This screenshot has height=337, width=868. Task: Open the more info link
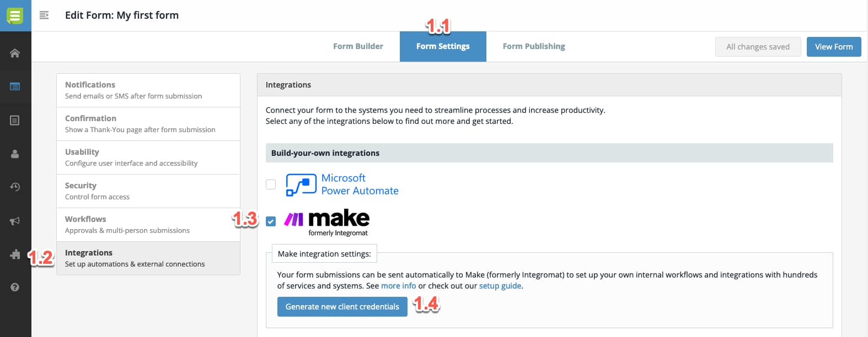point(399,286)
